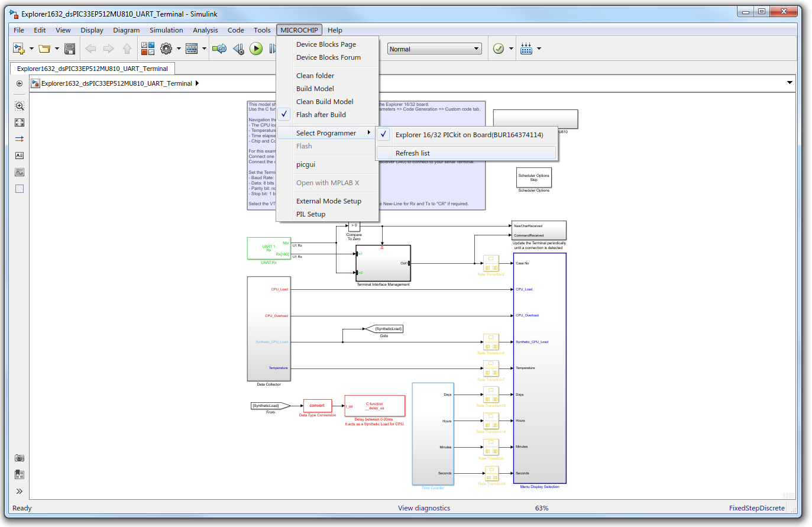Open the Model Explorer icon
Image resolution: width=812 pixels, height=527 pixels.
click(x=192, y=49)
